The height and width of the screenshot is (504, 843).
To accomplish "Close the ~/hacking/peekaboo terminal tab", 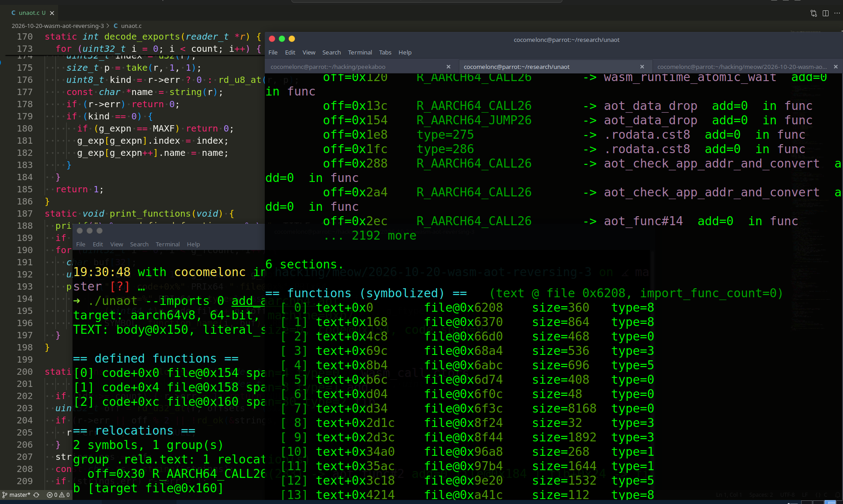I will (x=449, y=67).
